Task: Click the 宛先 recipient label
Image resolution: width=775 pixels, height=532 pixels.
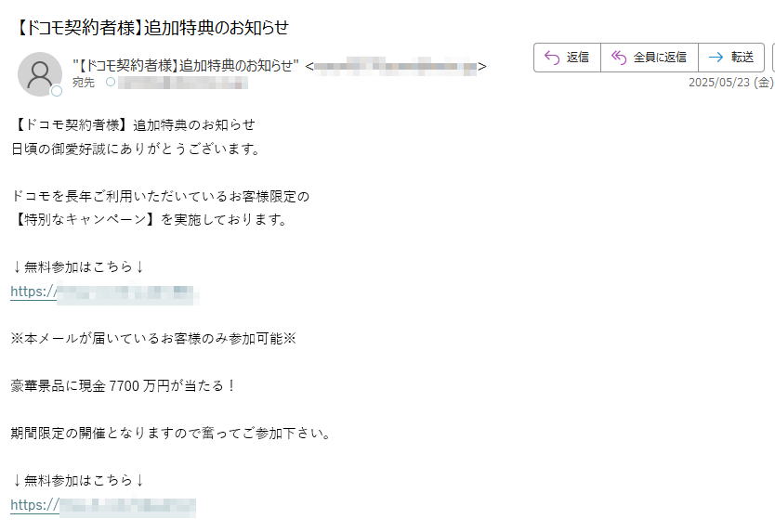Action: [84, 83]
